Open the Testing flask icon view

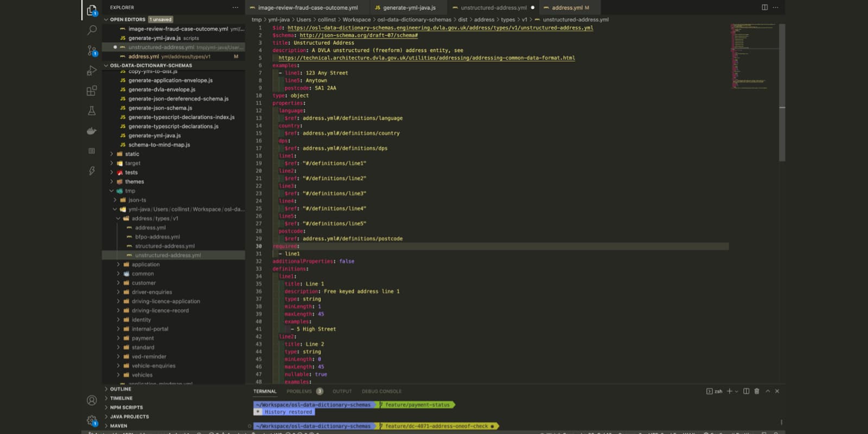pyautogui.click(x=92, y=111)
